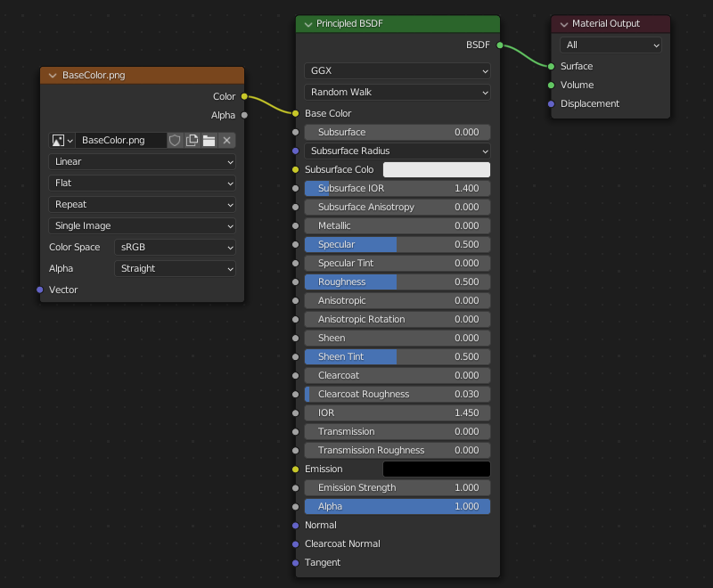Unlink BaseColor.png using the X icon
This screenshot has height=588, width=713.
click(x=225, y=140)
